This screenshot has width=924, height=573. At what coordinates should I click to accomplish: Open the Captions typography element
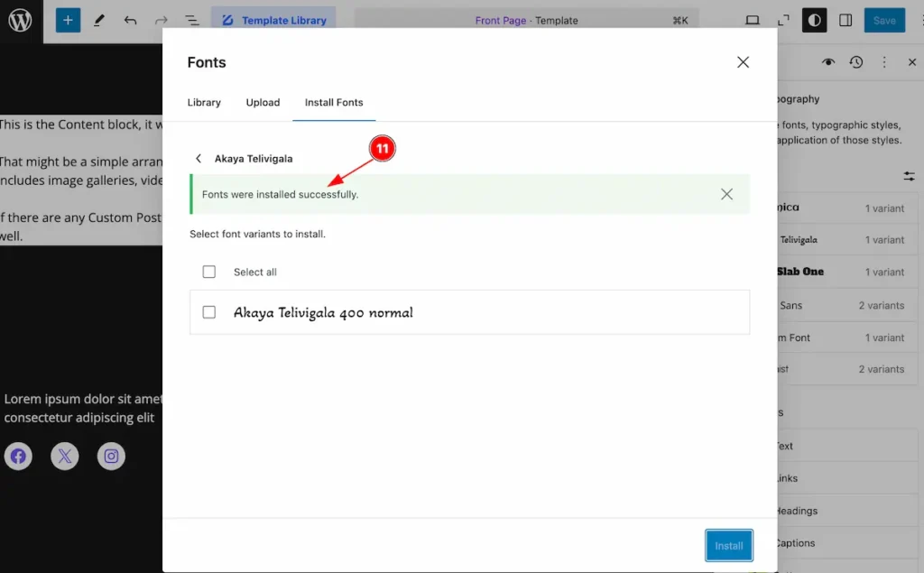(847, 543)
